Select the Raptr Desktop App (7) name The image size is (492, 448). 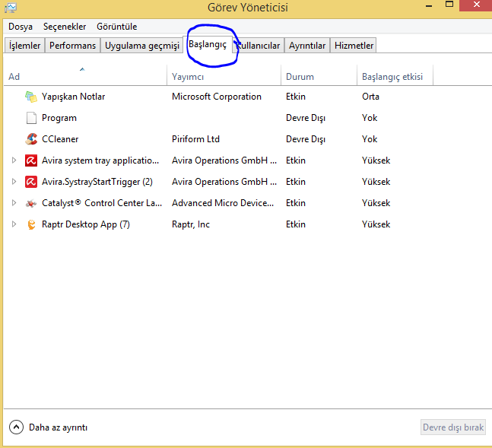(x=86, y=224)
